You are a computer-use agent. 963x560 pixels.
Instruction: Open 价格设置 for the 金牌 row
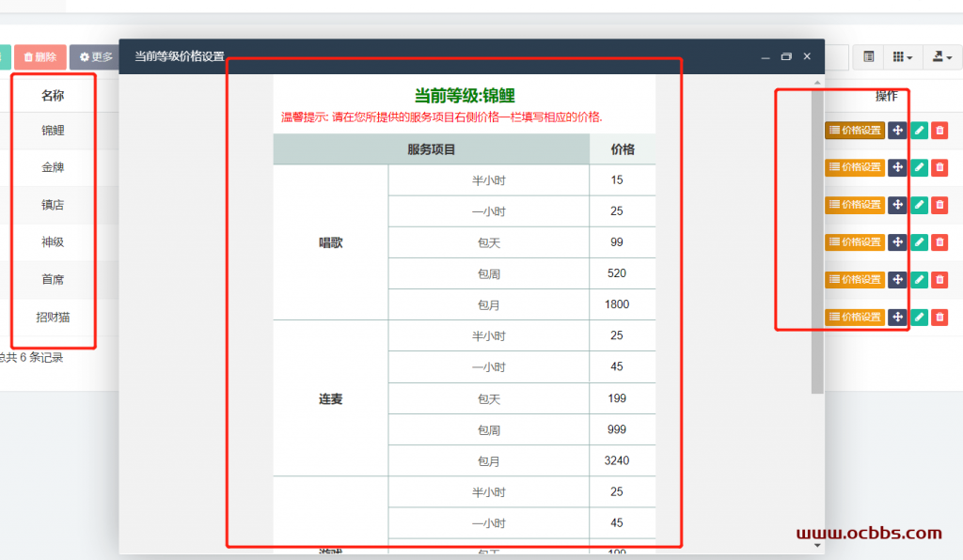(x=854, y=167)
